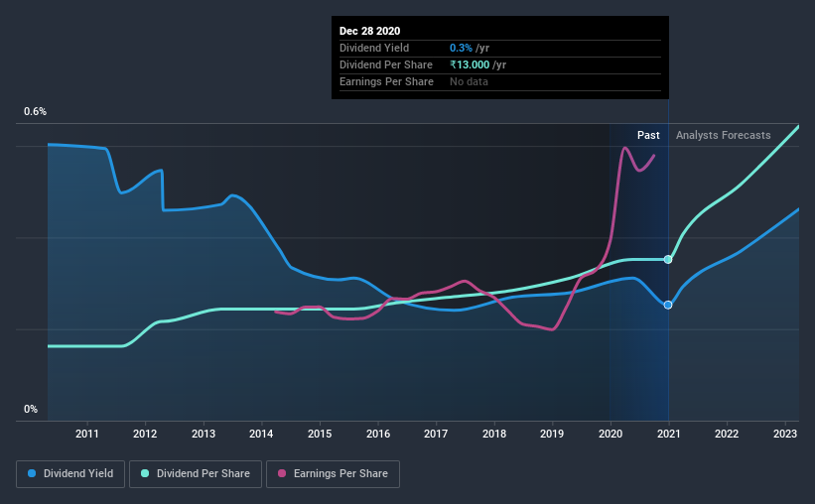Screen dimensions: 815x504
Task: Click the 0.6% y-axis label
Action: coord(35,112)
